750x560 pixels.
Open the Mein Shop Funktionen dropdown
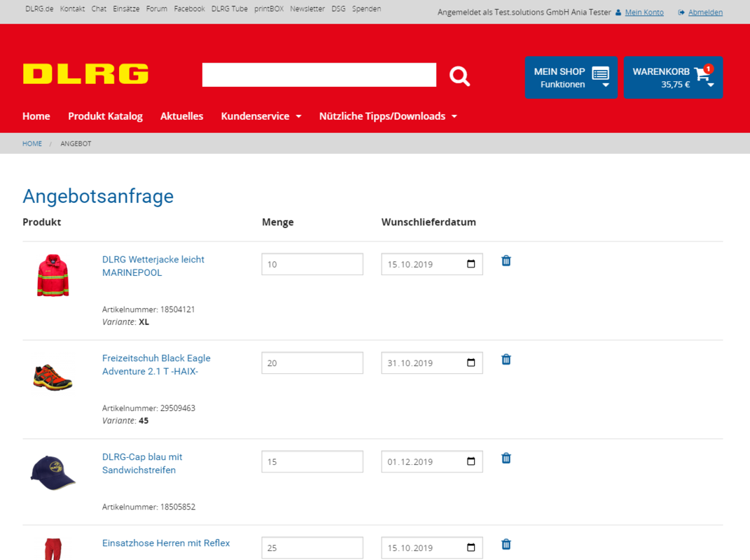571,78
